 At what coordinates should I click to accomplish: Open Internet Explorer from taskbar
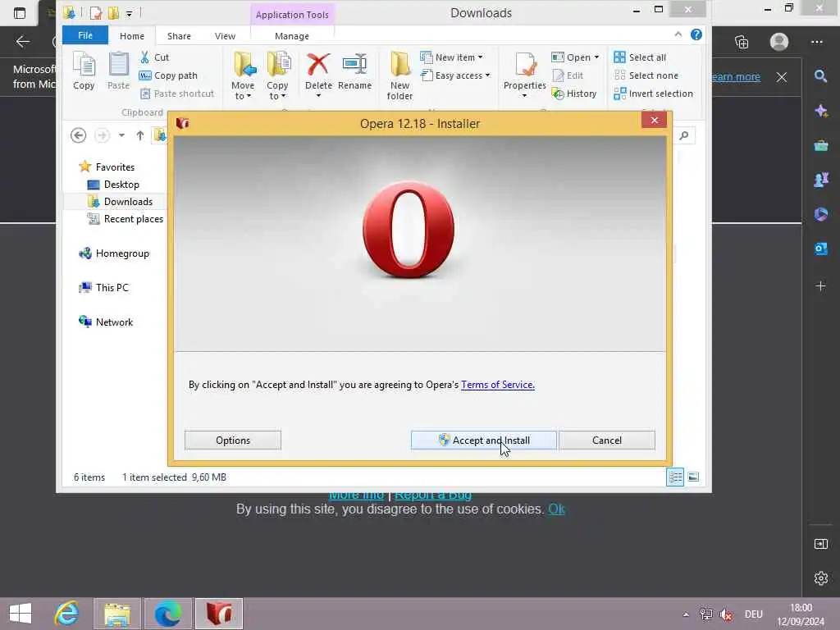(x=67, y=614)
